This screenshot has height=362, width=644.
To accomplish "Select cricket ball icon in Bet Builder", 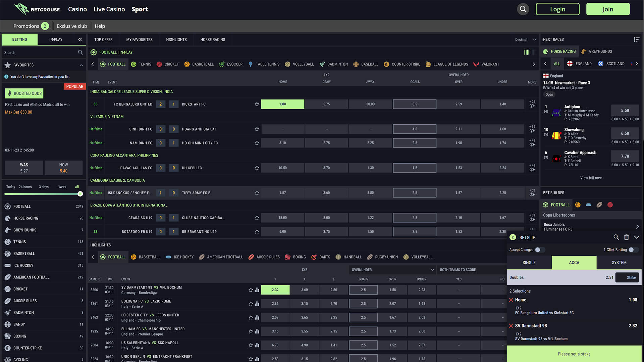I will pos(610,205).
